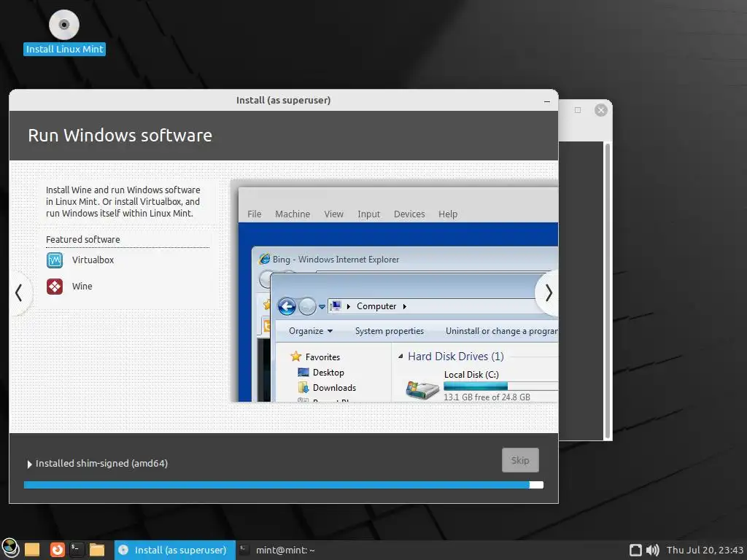Open the Install Linux Mint desktop icon

[64, 32]
